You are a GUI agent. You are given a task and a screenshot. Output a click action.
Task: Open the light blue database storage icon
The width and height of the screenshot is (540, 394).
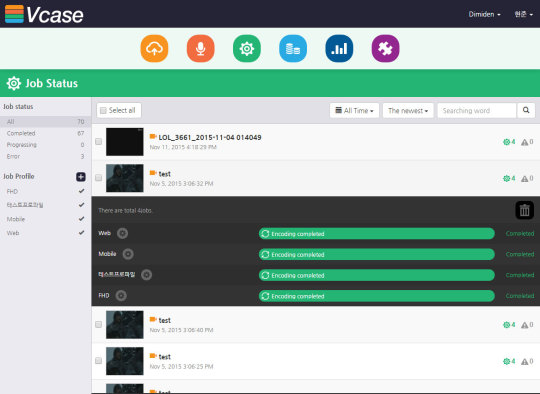[293, 49]
